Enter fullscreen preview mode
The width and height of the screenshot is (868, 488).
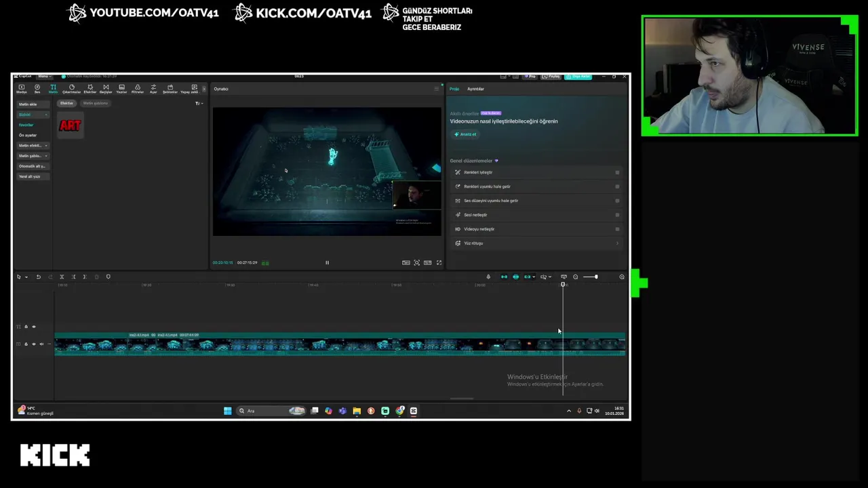point(439,263)
